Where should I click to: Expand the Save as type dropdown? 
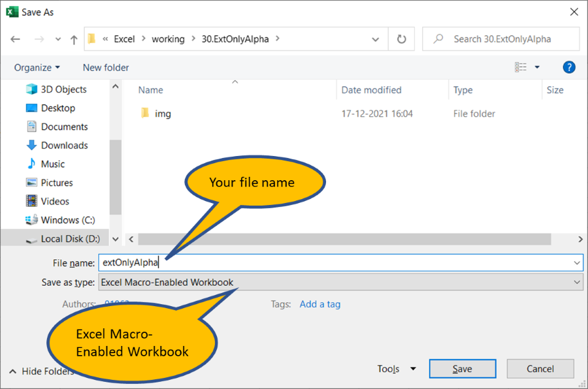point(340,283)
